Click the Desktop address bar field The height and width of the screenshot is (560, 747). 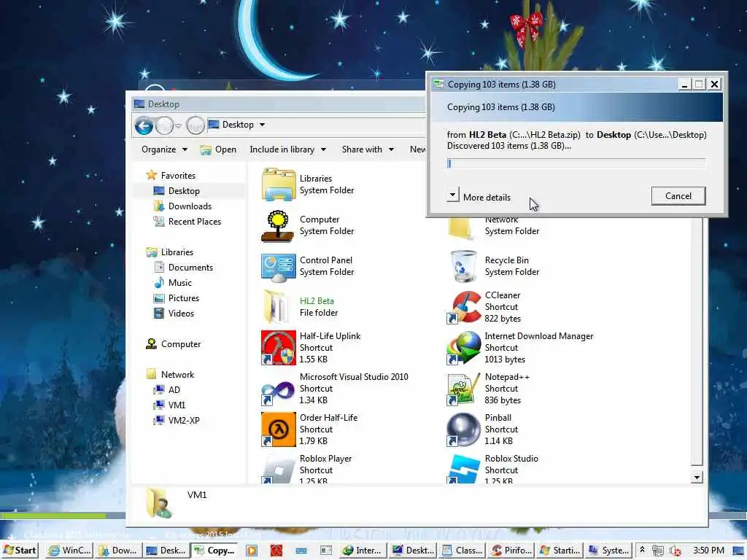(x=317, y=125)
